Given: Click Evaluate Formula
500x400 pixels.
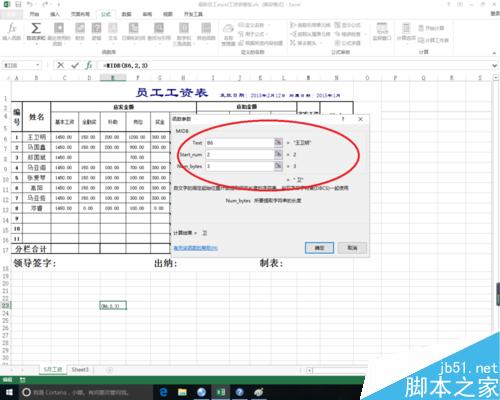Looking at the screenshot, I should [x=347, y=43].
